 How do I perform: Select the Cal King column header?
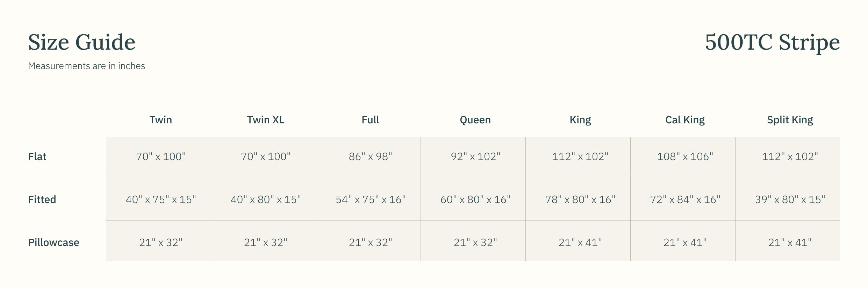685,120
